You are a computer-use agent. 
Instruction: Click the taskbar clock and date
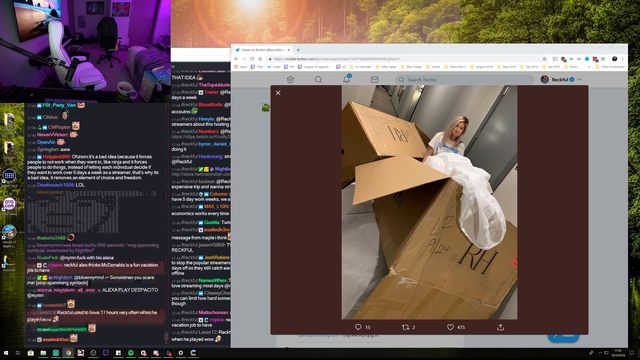tap(618, 353)
